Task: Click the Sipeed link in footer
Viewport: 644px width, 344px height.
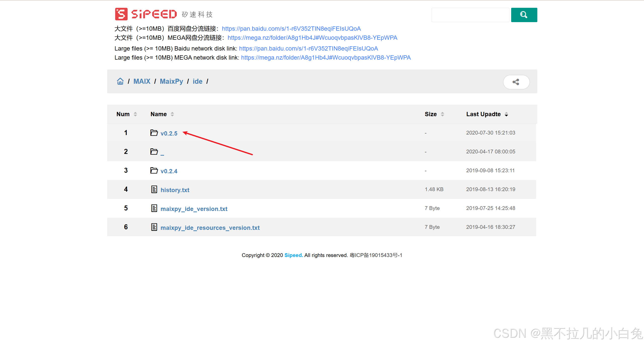Action: 293,255
